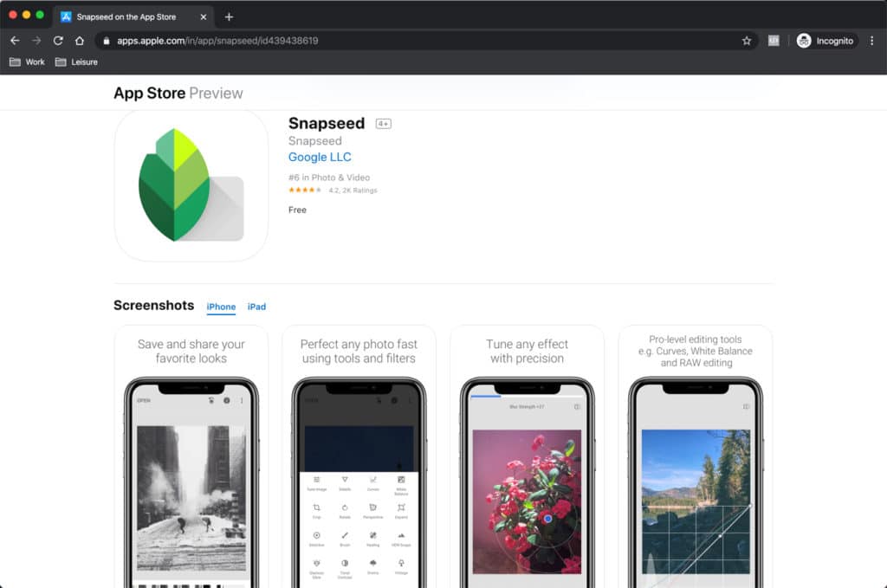This screenshot has height=588, width=887.
Task: Reload the page with refresh icon
Action: [58, 41]
